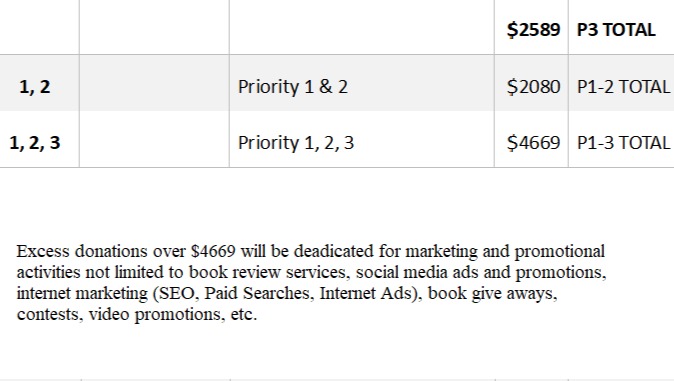Click the empty description cell in P3 TOTAL row

pos(362,27)
